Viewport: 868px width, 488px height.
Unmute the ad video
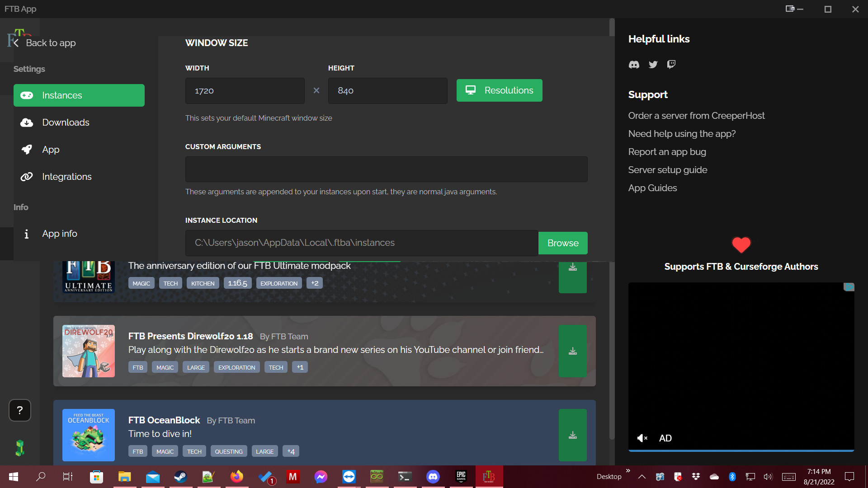(x=642, y=438)
